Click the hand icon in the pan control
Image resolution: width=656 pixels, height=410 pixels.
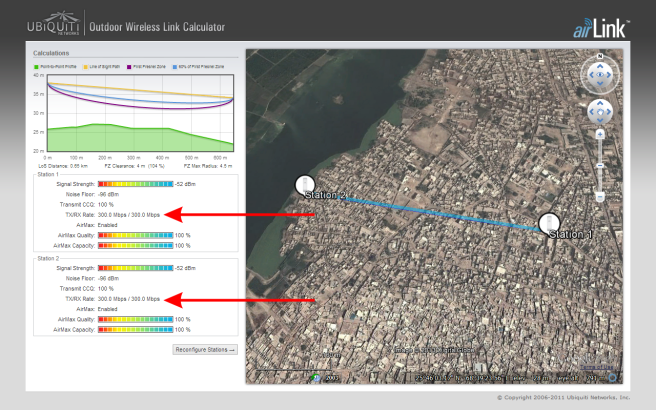[x=599, y=111]
